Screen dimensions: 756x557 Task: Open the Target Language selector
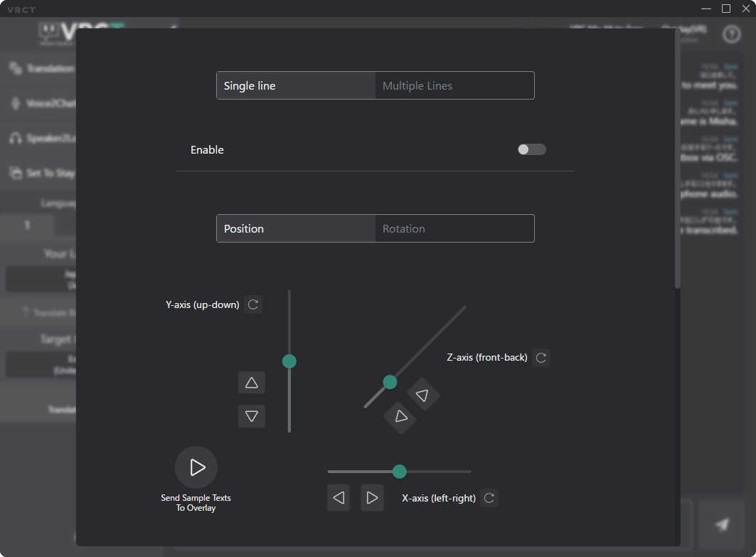41,364
